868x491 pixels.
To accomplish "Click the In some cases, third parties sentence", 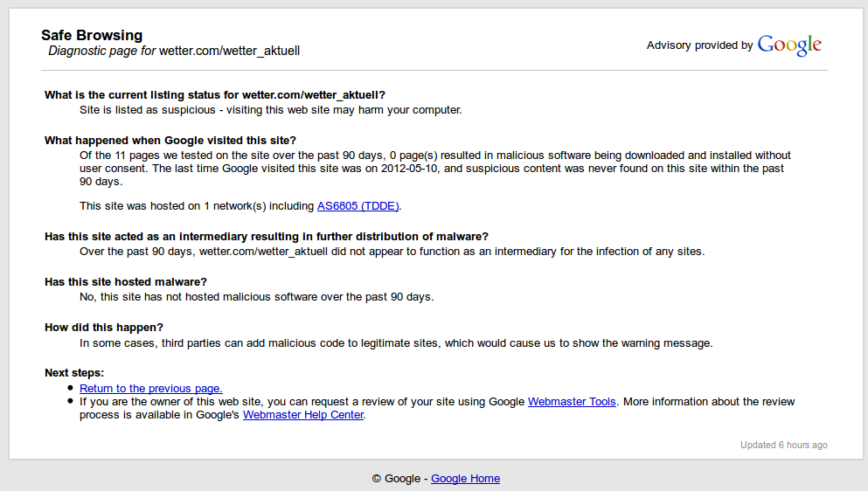I will pos(396,342).
